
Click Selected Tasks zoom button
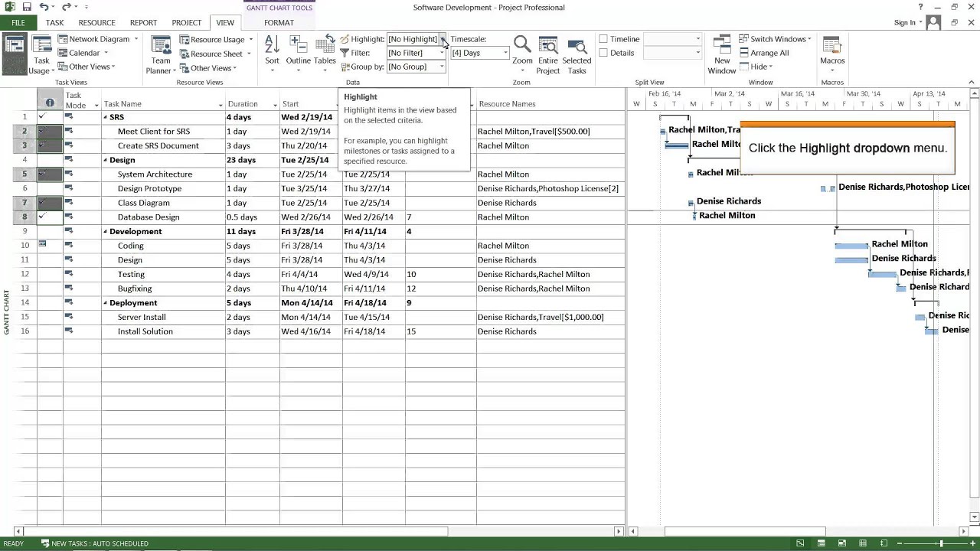(x=577, y=55)
